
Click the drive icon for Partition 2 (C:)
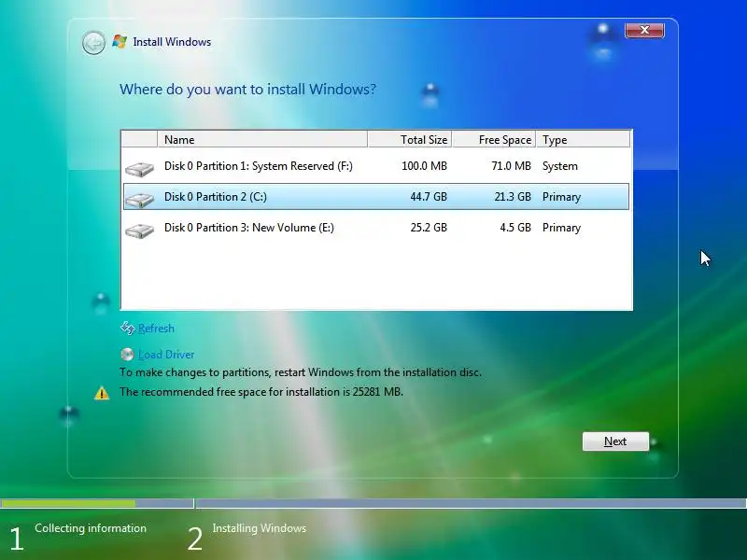(139, 200)
